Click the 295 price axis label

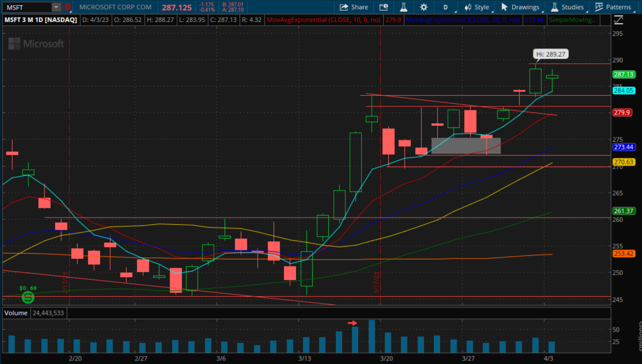(x=617, y=33)
